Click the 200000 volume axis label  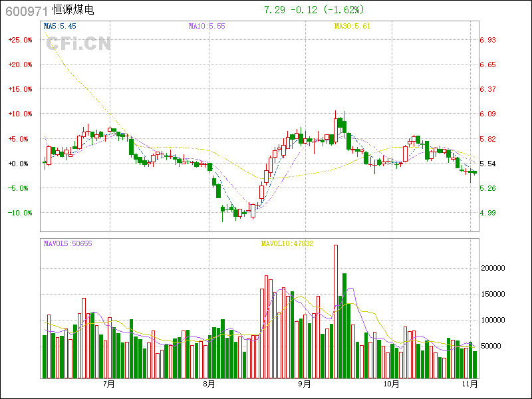tap(494, 269)
